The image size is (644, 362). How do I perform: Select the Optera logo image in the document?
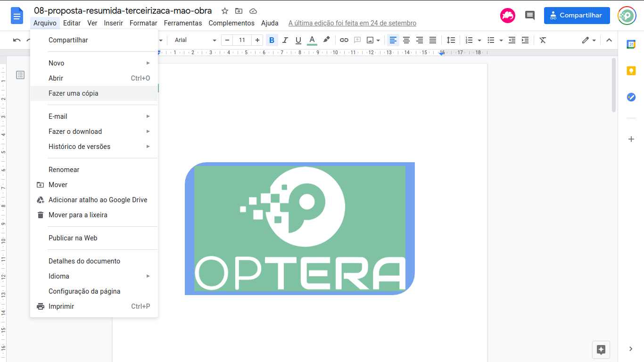coord(300,229)
